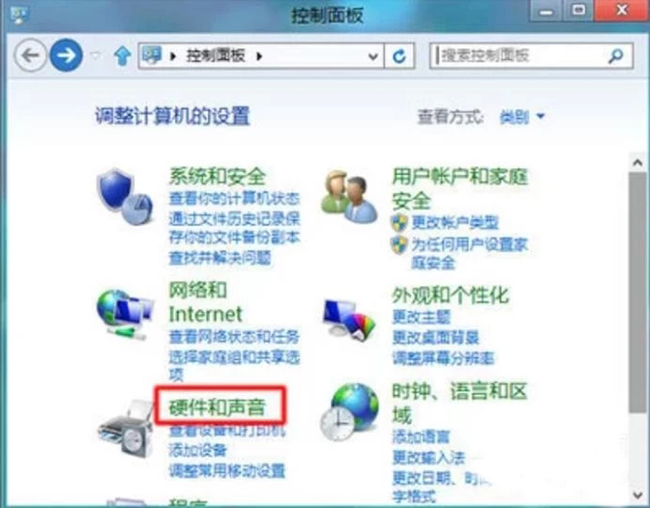The height and width of the screenshot is (508, 650).
Task: Click the Up one level arrow
Action: (122, 56)
